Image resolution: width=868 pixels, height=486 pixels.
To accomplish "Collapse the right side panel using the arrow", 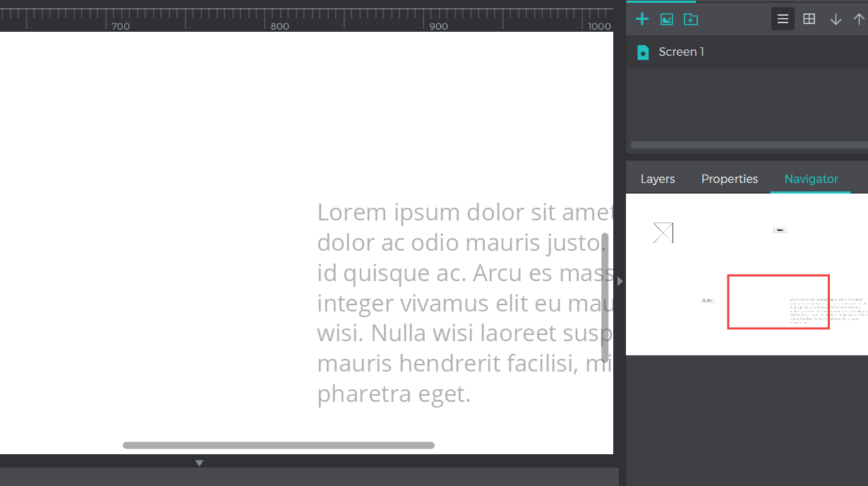I will [x=620, y=281].
